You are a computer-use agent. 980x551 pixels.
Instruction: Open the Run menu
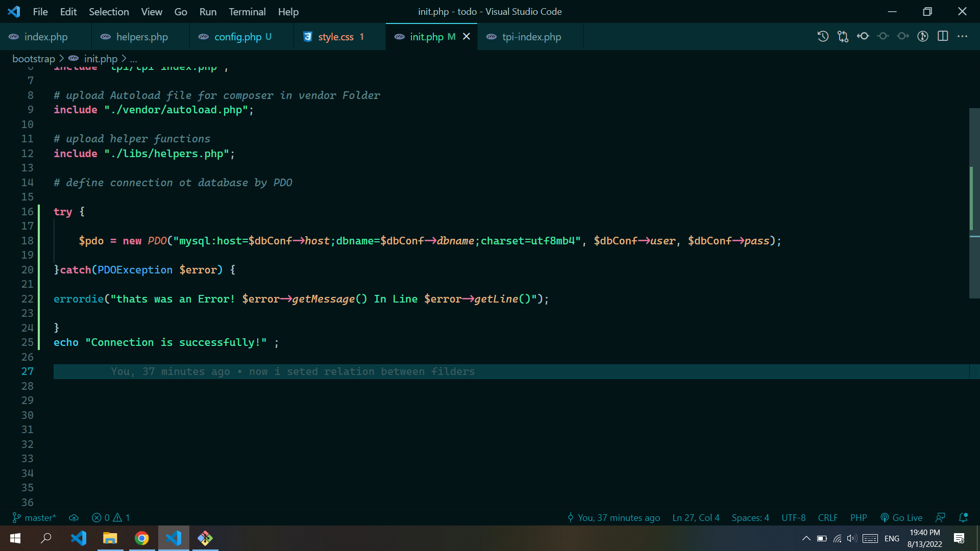click(208, 11)
